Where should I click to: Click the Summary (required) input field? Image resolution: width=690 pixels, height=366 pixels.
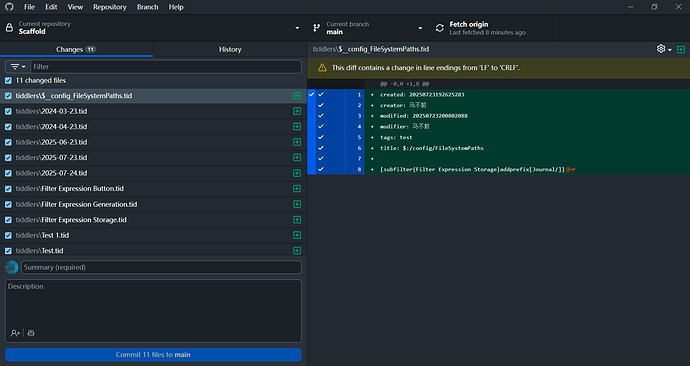click(x=161, y=267)
